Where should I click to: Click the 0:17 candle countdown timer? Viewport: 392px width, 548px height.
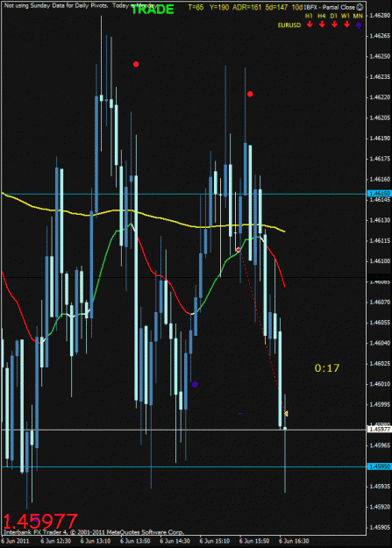pyautogui.click(x=327, y=368)
